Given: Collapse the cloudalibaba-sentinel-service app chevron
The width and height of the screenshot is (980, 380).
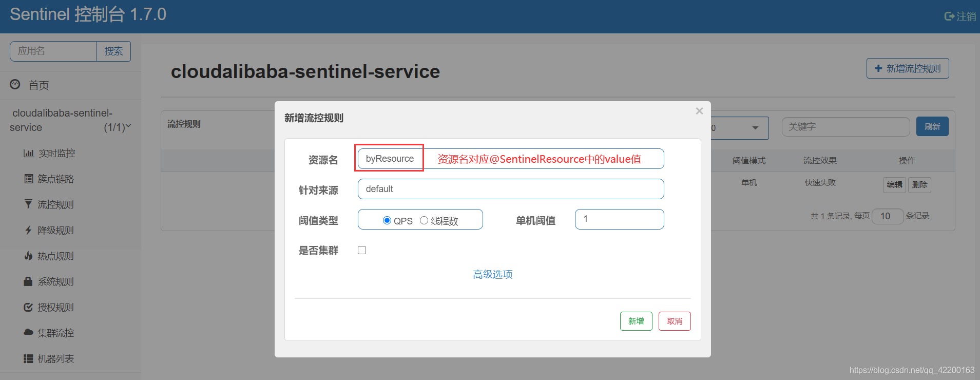Looking at the screenshot, I should point(128,126).
